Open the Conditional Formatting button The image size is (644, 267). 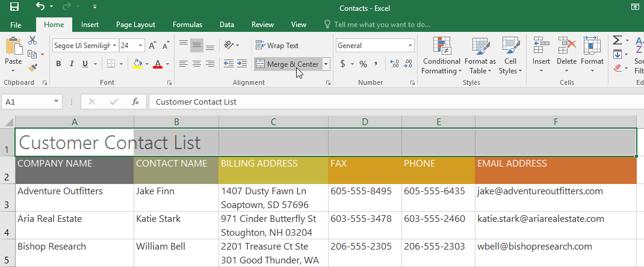(442, 57)
